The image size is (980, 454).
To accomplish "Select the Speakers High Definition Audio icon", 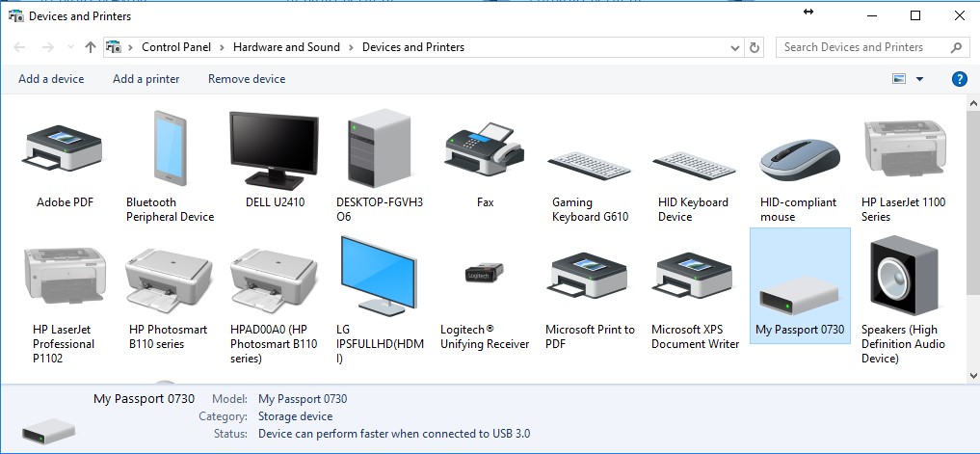I will (905, 275).
